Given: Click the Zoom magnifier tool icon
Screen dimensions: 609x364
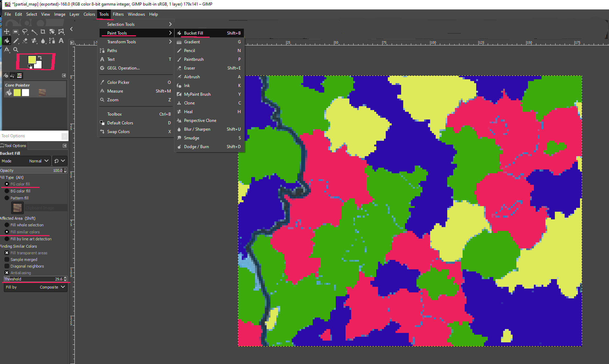Looking at the screenshot, I should [16, 50].
